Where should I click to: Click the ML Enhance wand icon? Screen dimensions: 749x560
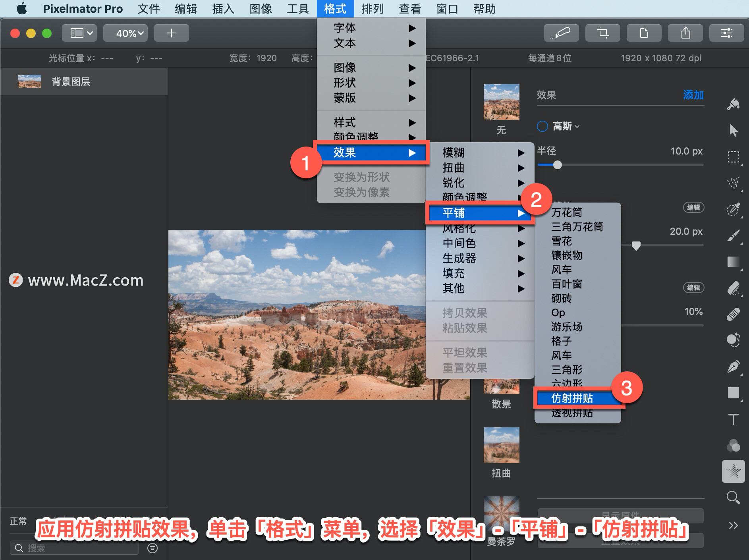tap(561, 33)
